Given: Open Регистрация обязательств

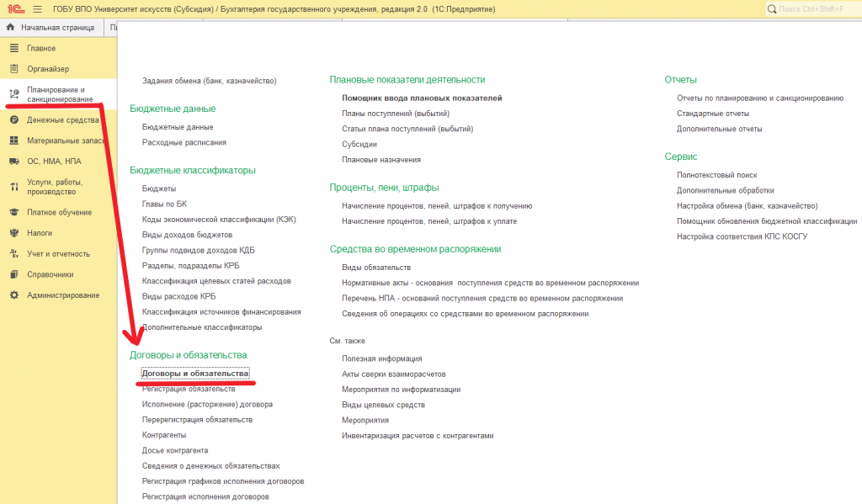Looking at the screenshot, I should [x=189, y=389].
